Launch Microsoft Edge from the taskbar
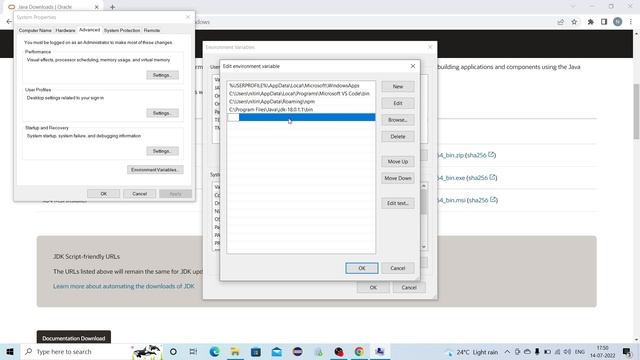 pos(214,351)
